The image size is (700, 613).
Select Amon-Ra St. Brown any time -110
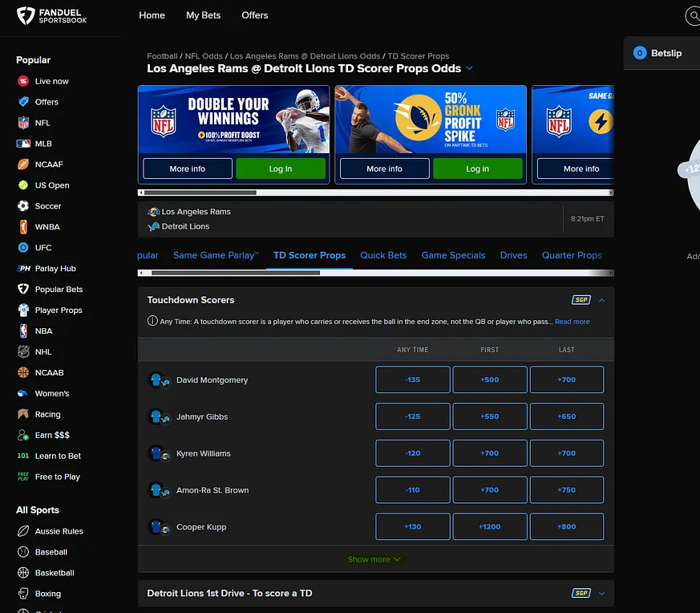tap(412, 489)
